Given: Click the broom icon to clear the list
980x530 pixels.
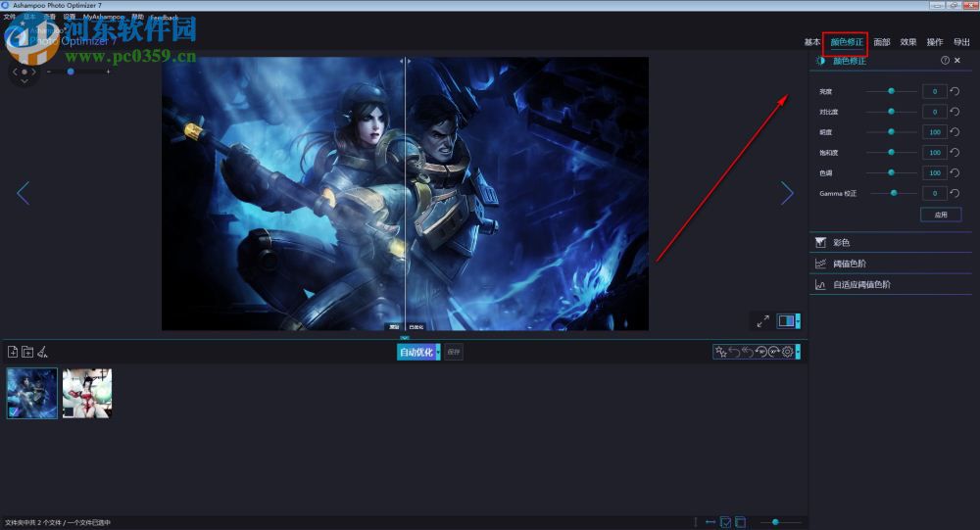Looking at the screenshot, I should point(42,352).
